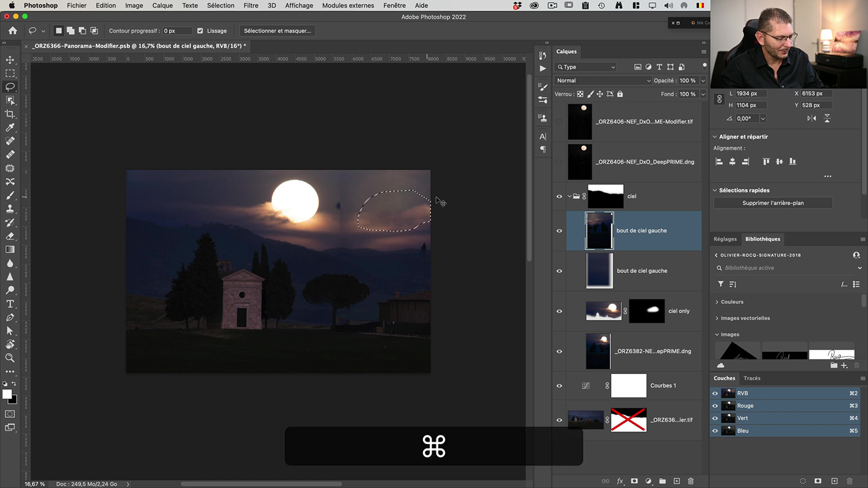This screenshot has width=868, height=488.
Task: Select the Zoom tool
Action: click(x=10, y=358)
